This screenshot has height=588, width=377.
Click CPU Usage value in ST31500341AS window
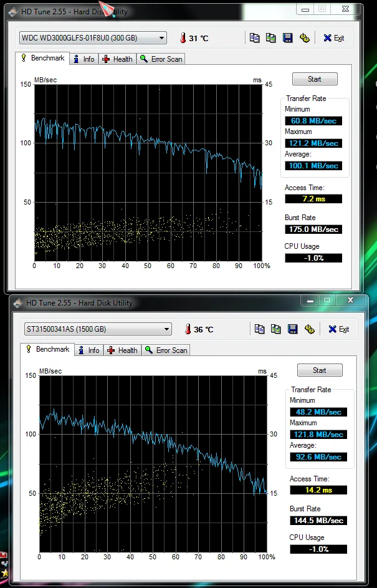pyautogui.click(x=318, y=549)
